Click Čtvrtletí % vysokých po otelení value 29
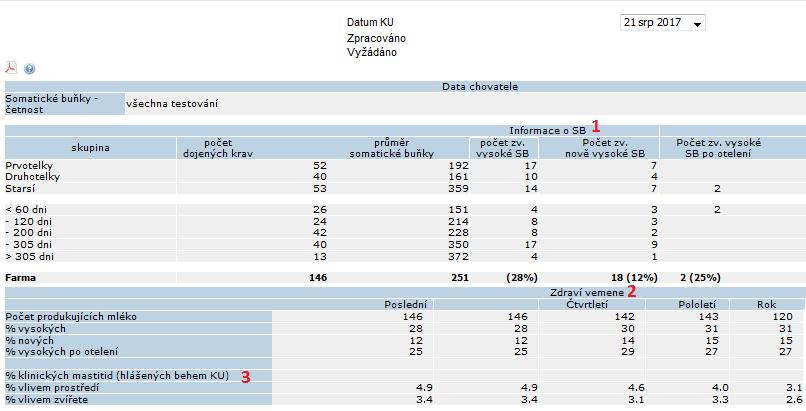Viewport: 806px width, 411px height. (628, 352)
